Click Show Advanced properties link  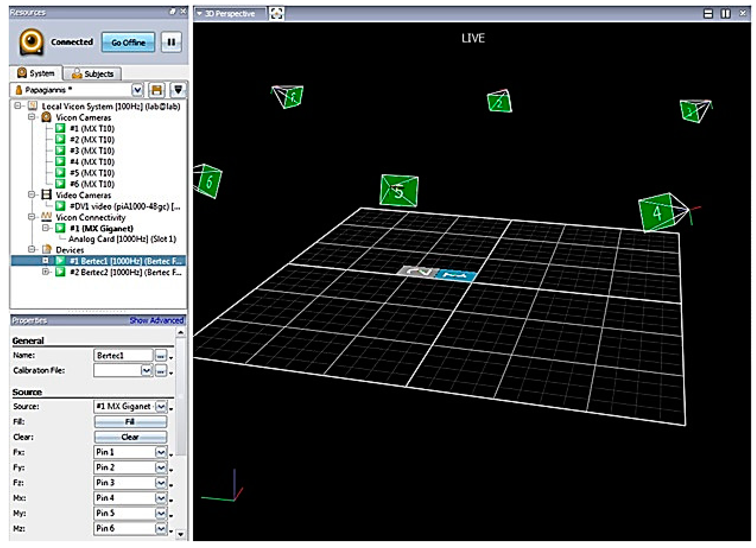(x=157, y=320)
